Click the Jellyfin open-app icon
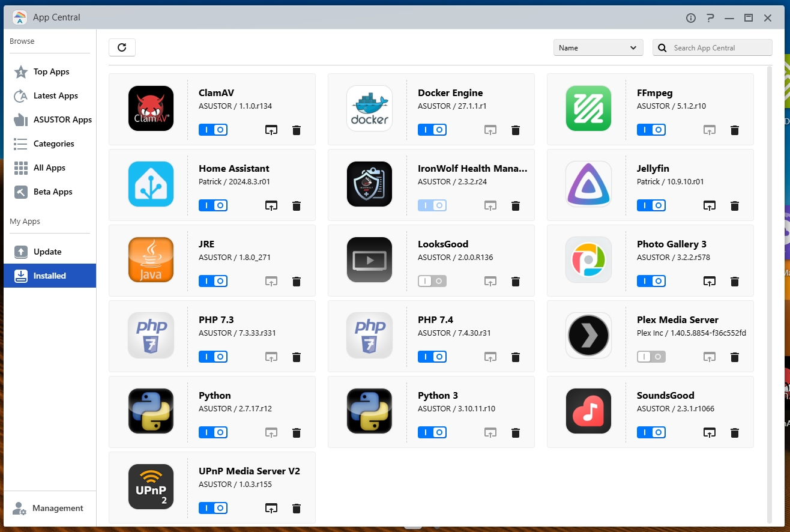The width and height of the screenshot is (790, 532). coord(710,206)
